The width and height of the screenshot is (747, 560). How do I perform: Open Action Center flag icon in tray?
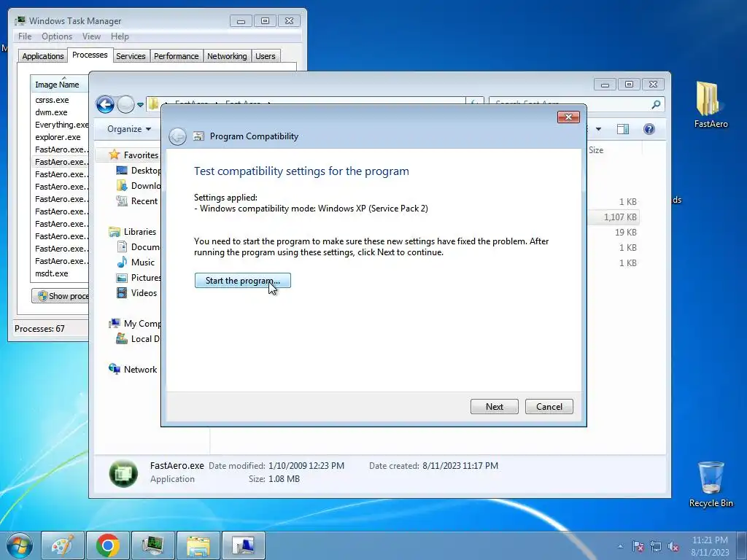pos(638,546)
